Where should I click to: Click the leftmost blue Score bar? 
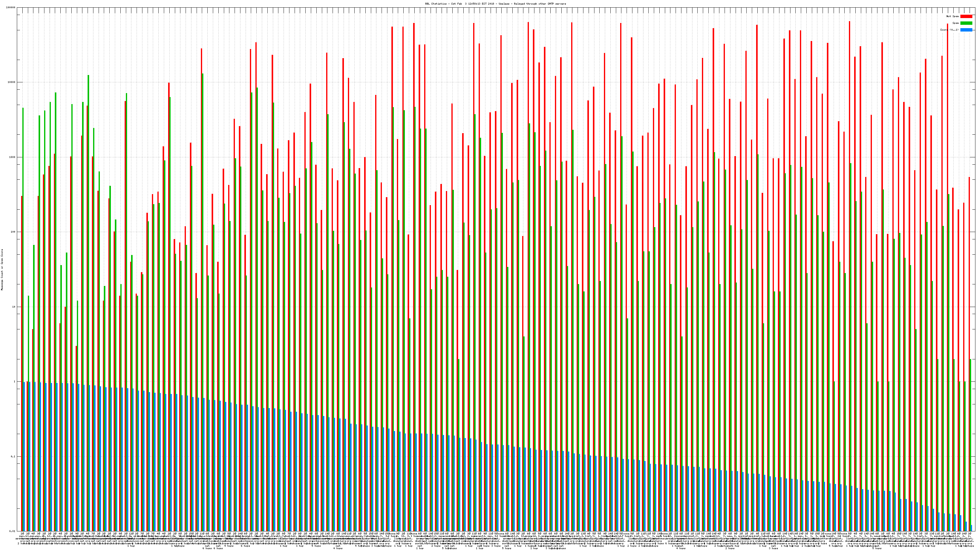click(x=24, y=456)
